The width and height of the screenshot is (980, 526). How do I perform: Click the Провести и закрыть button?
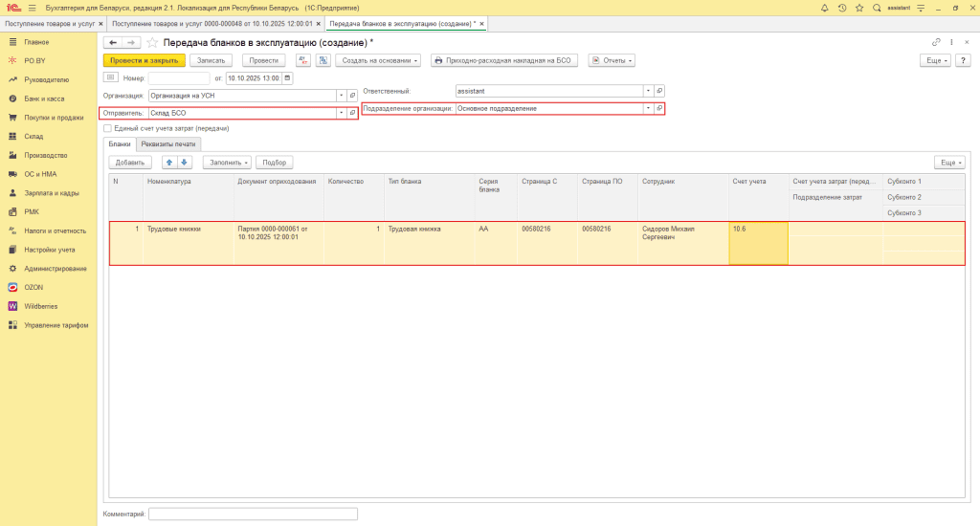click(x=144, y=60)
